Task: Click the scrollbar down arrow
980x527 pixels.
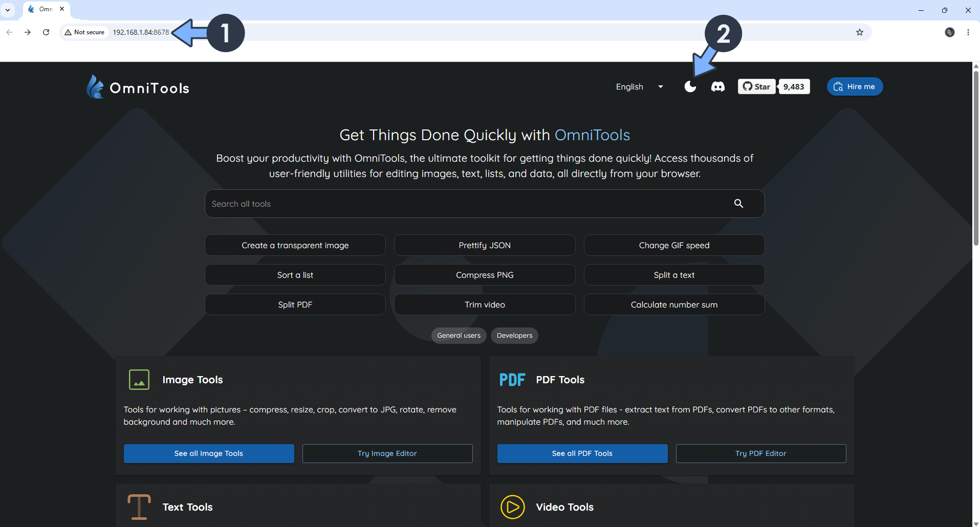Action: coord(976,523)
